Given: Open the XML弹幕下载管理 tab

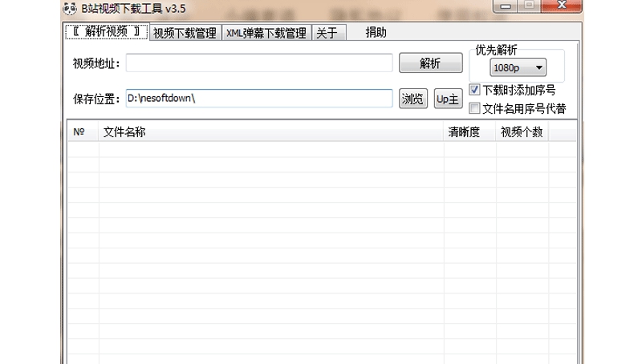Looking at the screenshot, I should click(x=266, y=33).
